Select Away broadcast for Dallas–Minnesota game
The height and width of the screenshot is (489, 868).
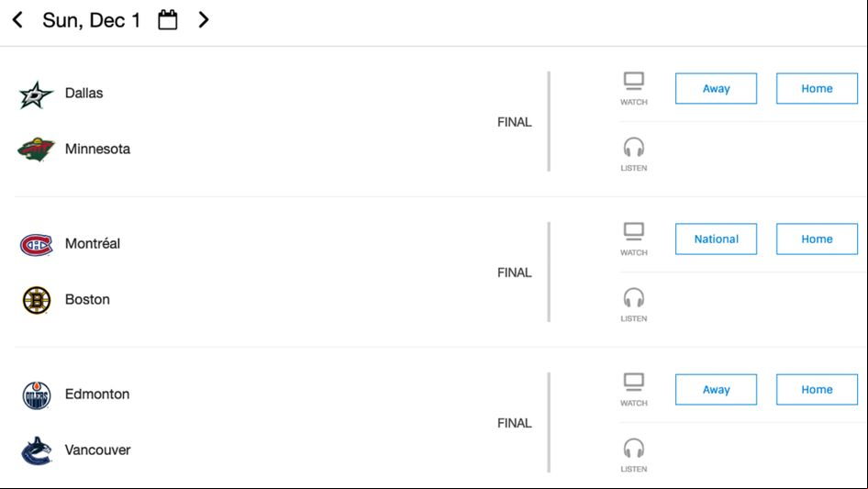716,89
